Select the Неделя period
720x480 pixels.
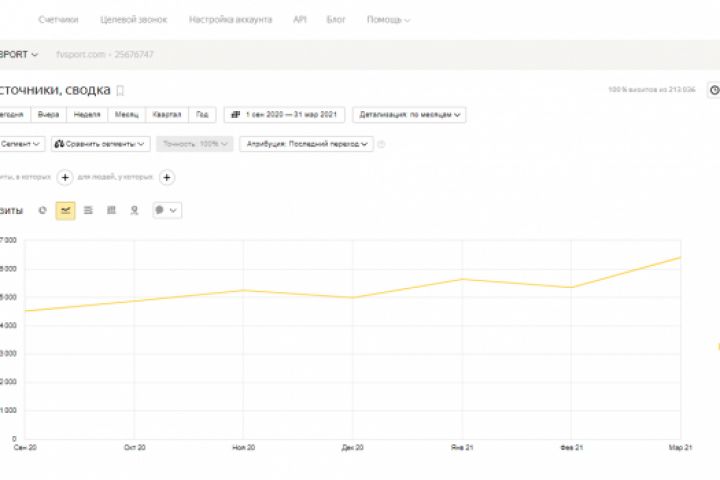tap(87, 115)
